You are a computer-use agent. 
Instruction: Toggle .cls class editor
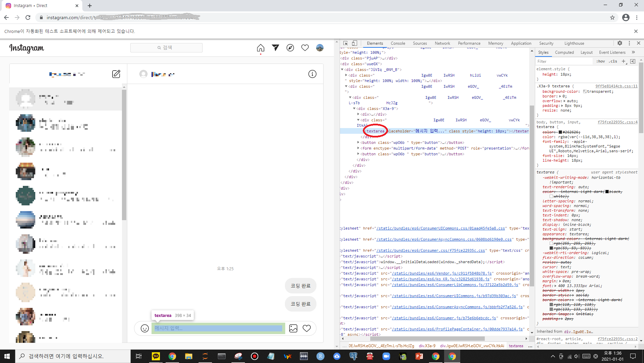pos(613,61)
